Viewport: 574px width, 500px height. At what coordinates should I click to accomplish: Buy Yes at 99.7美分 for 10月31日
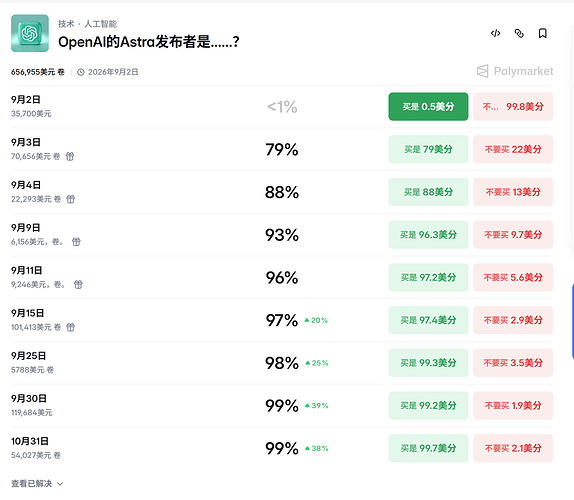[x=428, y=448]
